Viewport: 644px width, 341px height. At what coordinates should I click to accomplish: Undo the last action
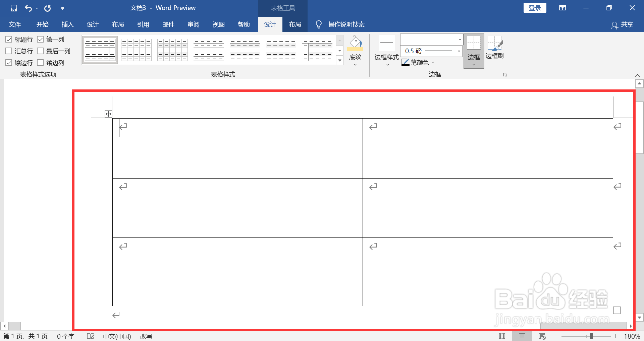28,8
